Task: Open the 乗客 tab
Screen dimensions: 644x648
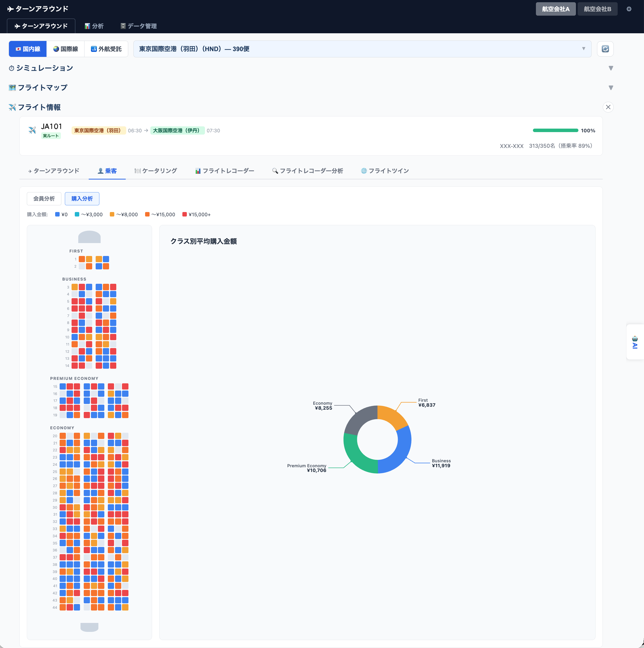Action: (107, 171)
